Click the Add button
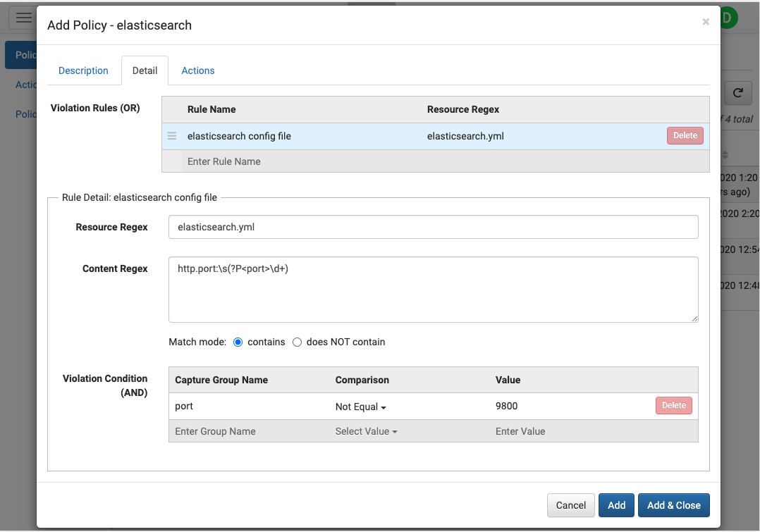 pyautogui.click(x=616, y=505)
